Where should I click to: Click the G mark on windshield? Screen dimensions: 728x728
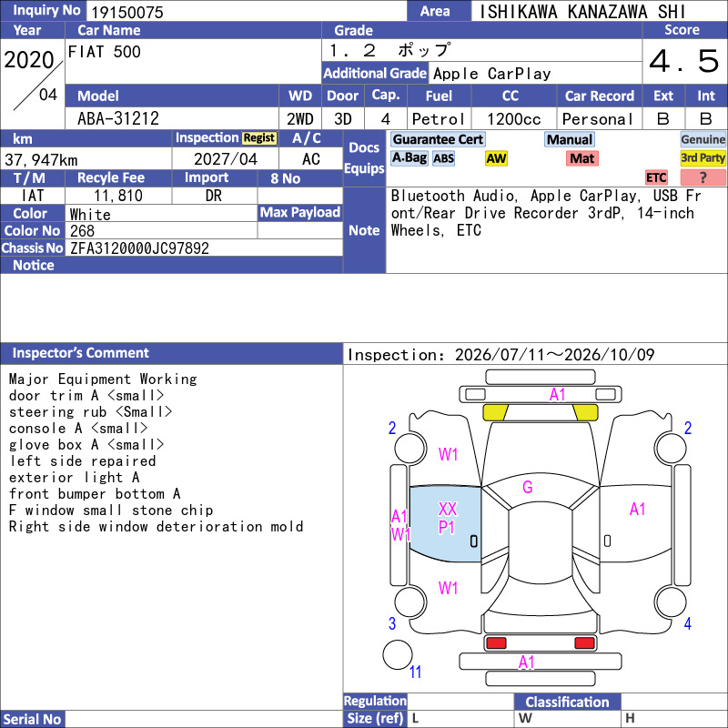pos(528,487)
